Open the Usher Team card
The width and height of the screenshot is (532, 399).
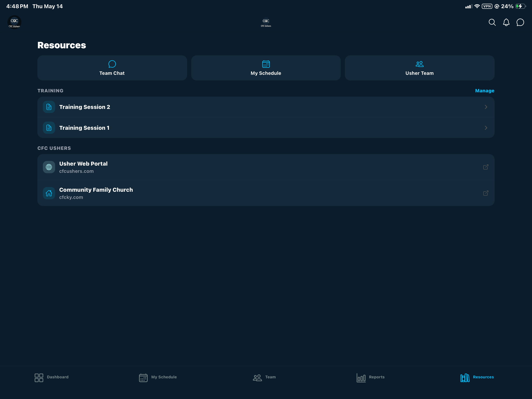click(420, 68)
